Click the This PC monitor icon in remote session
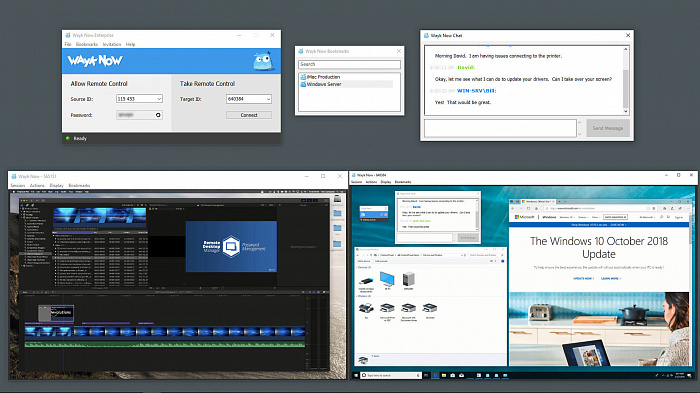Viewport: 700px width, 393px height. (x=387, y=279)
